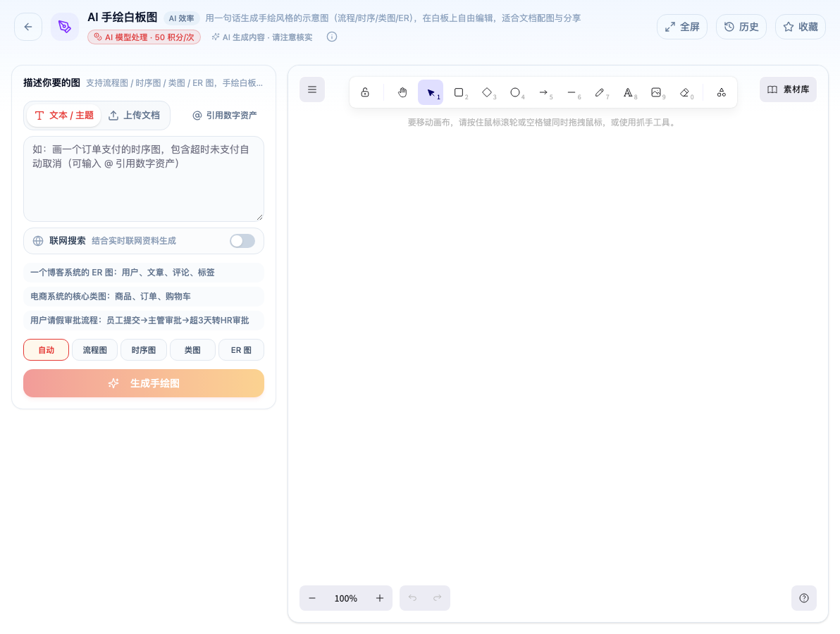Open the 素材库 library panel
The image size is (840, 634).
(788, 89)
